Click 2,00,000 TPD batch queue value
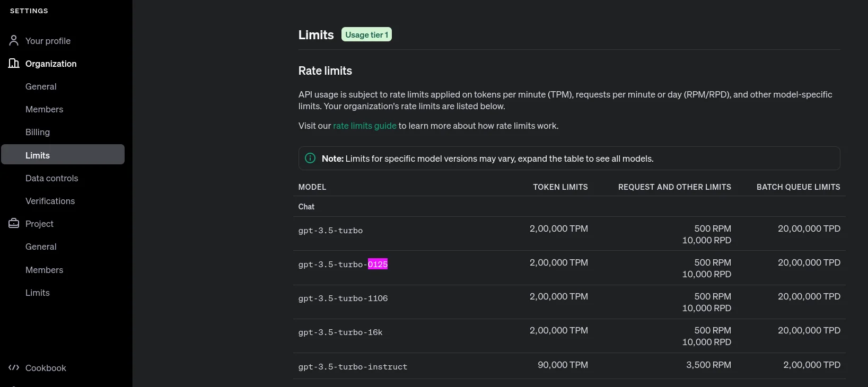This screenshot has width=868, height=387. click(812, 365)
